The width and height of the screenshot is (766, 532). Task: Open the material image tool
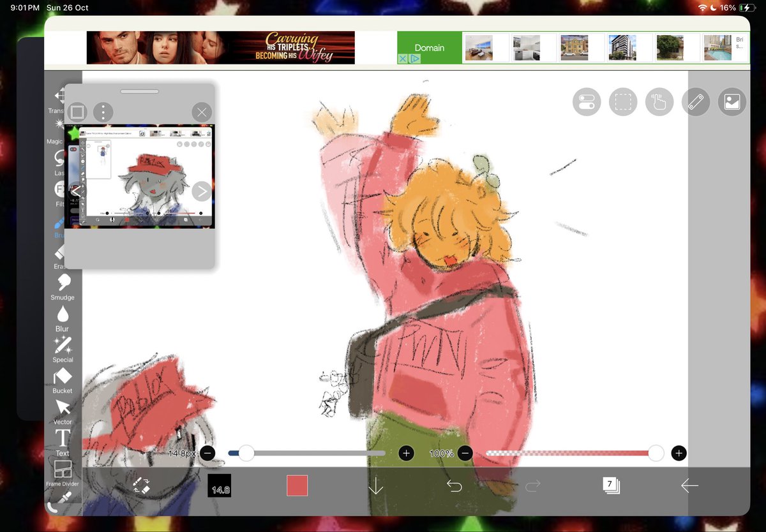tap(732, 102)
